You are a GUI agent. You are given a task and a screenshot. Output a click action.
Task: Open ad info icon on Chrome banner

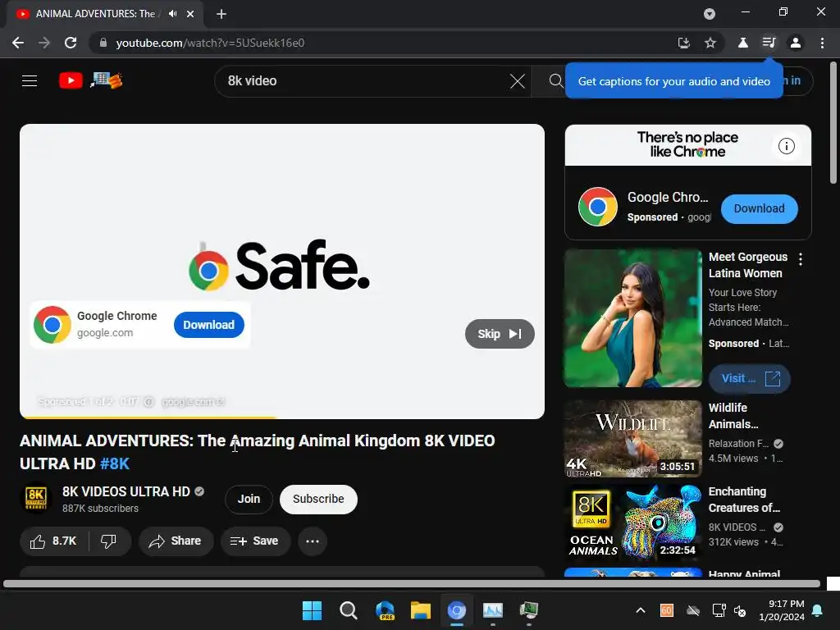pos(787,146)
